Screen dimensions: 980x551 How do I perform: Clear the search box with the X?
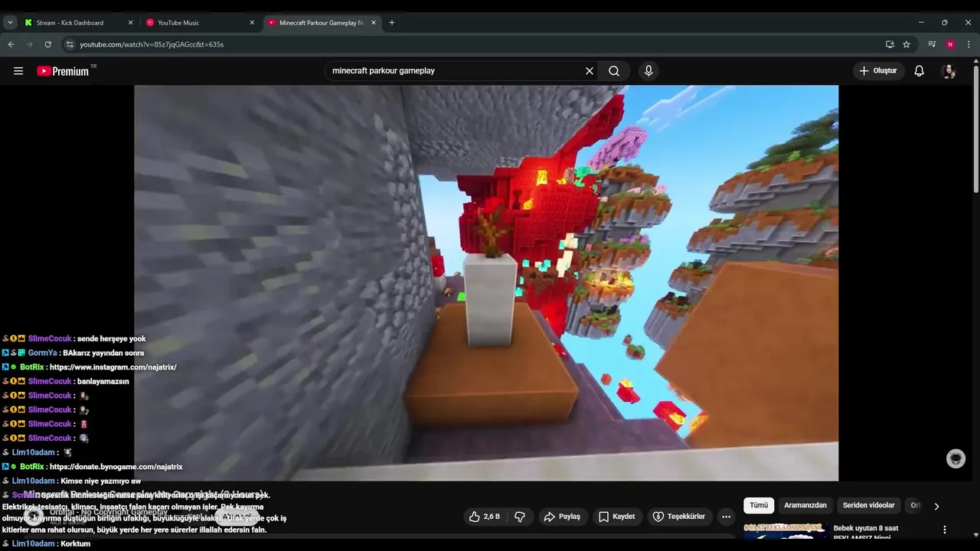[590, 71]
